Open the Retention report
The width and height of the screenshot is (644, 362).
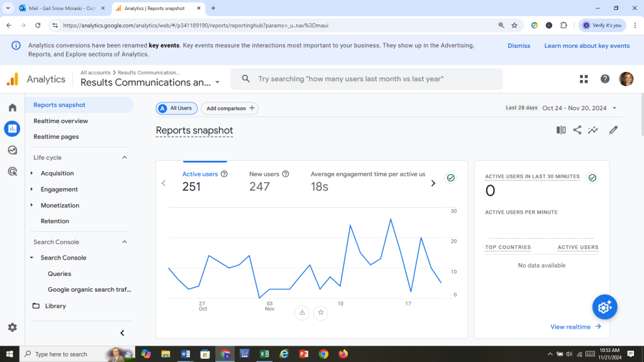point(55,221)
